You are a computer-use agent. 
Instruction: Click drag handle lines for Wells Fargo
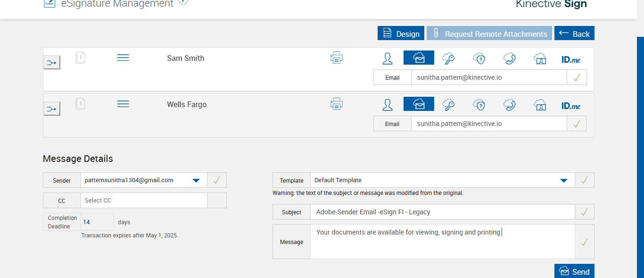123,104
